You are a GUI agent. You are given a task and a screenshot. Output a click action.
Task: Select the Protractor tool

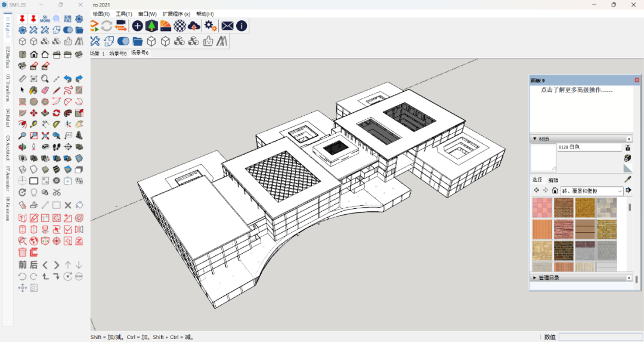click(56, 124)
